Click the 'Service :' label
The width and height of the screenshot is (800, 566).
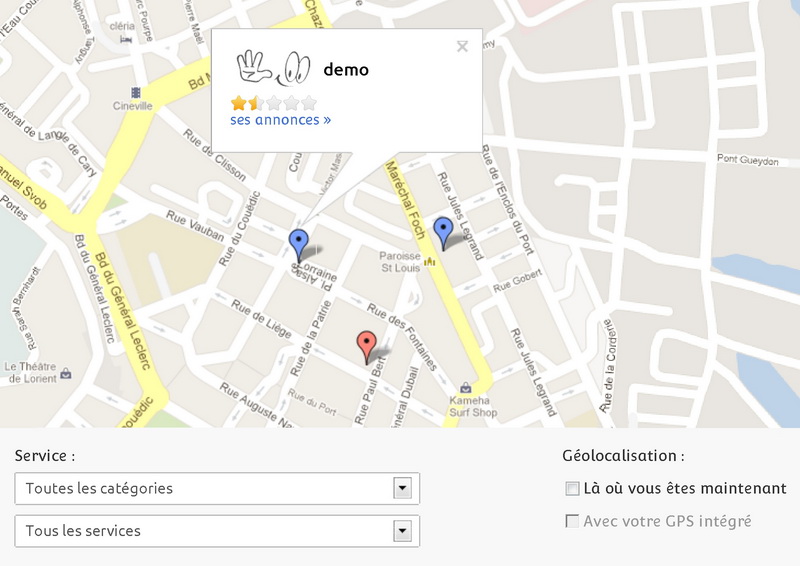coord(45,455)
